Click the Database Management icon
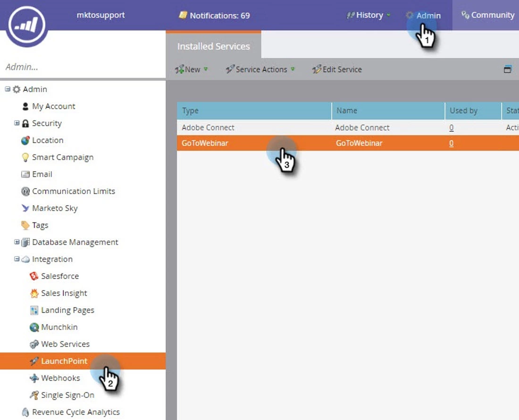The width and height of the screenshot is (519, 420). click(25, 242)
